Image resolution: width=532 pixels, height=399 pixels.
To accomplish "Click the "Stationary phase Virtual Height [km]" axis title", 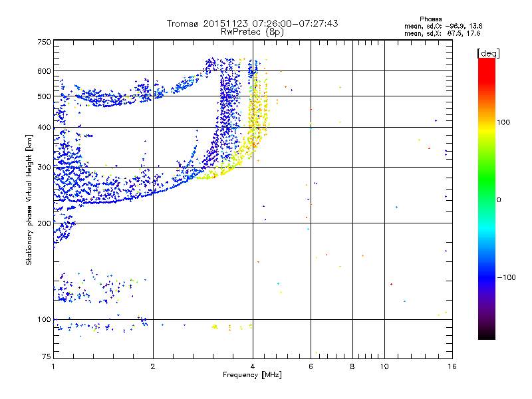I will tap(29, 199).
